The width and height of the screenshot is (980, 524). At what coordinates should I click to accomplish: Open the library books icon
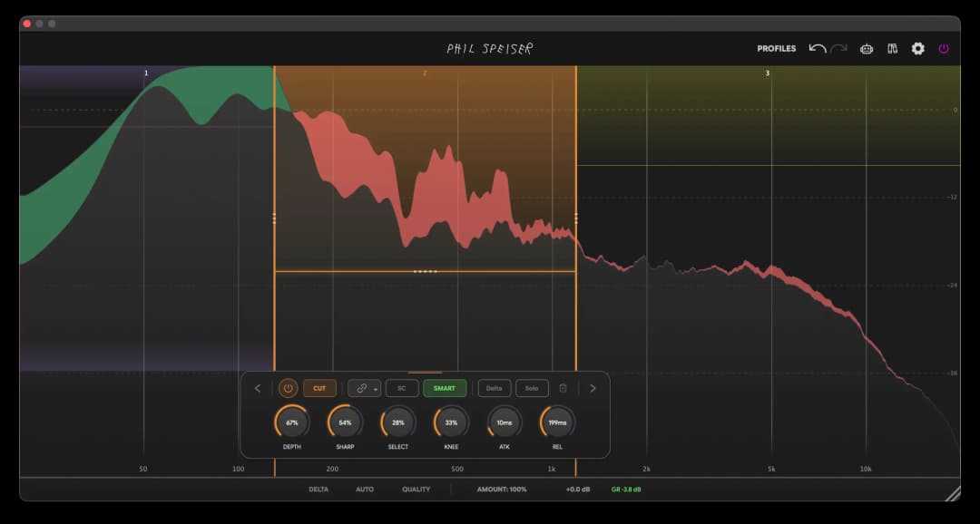tap(892, 48)
